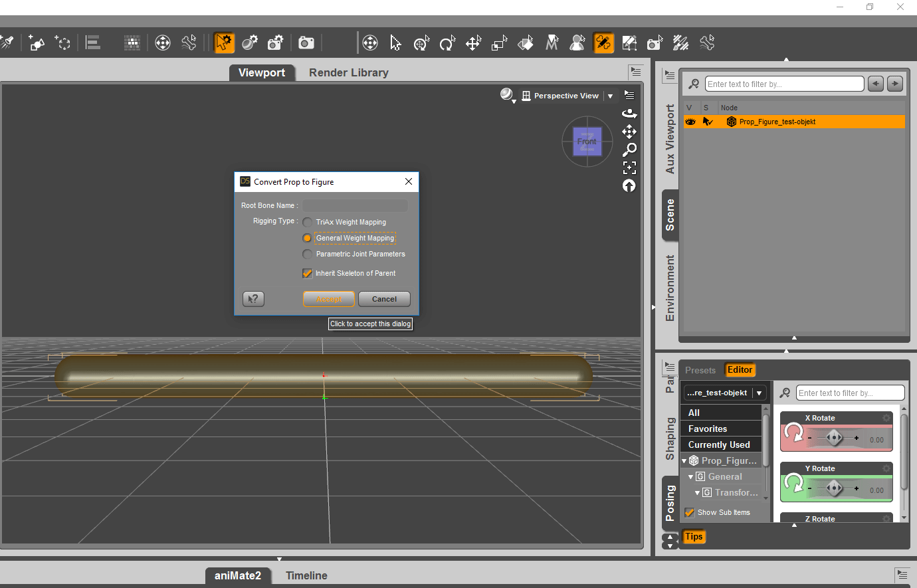Open the draw style sphere dropdown
917x588 pixels.
pos(508,95)
